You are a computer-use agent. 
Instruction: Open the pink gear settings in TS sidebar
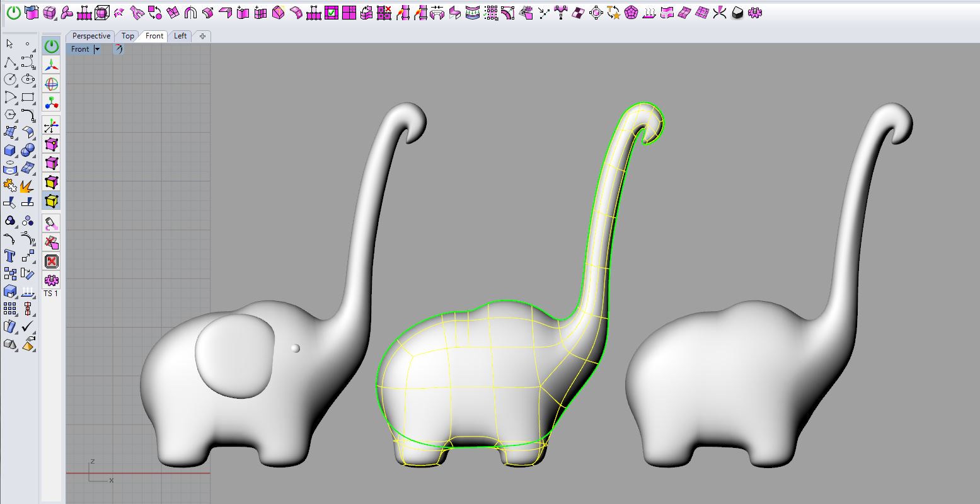point(52,280)
